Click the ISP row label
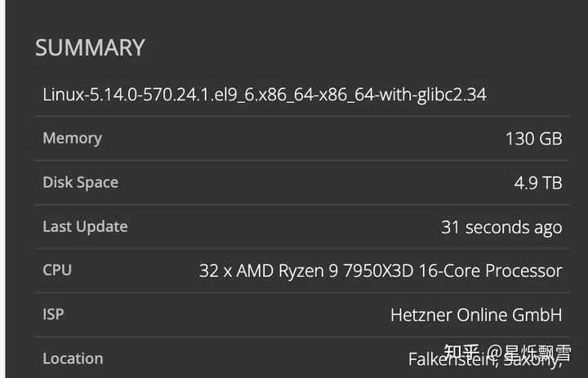The image size is (588, 378). pos(54,314)
